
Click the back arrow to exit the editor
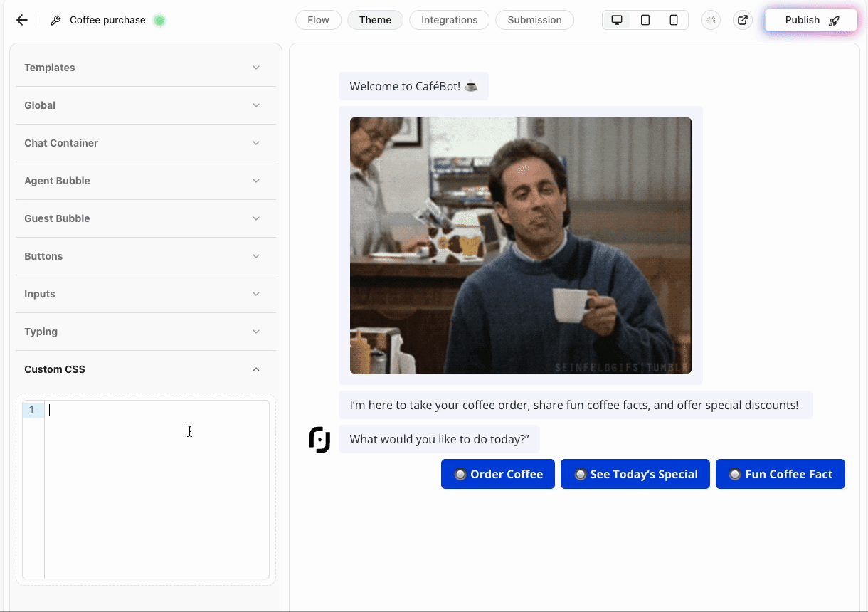(x=21, y=20)
